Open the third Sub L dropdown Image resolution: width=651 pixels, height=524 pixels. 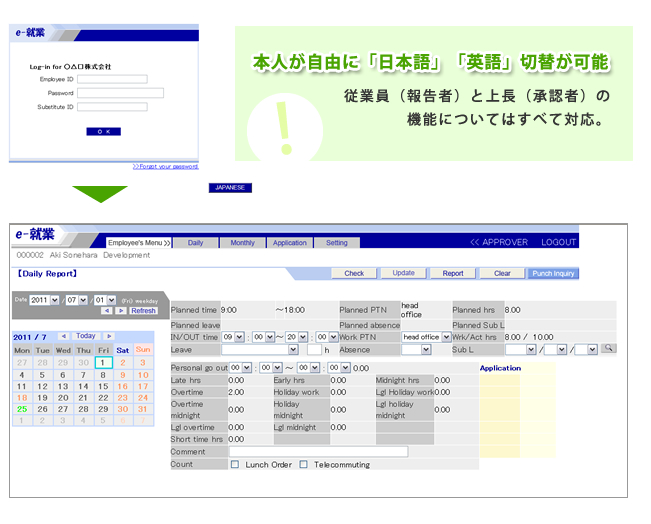pos(586,350)
